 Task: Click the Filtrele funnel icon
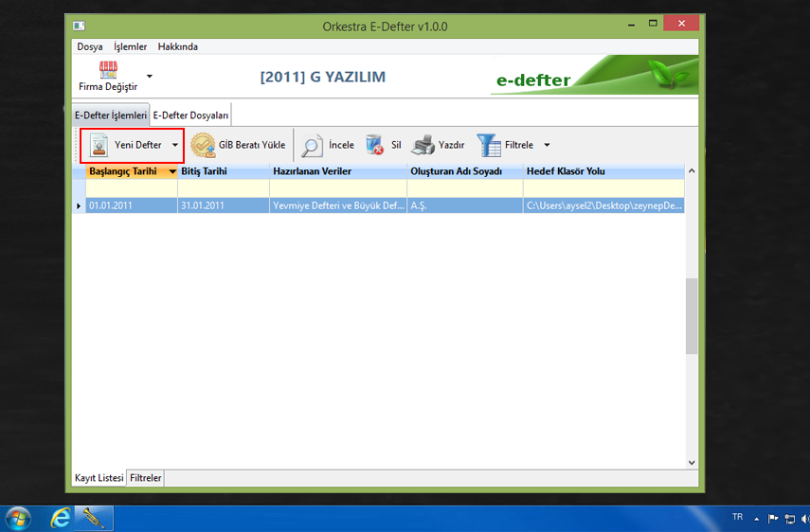click(x=488, y=145)
